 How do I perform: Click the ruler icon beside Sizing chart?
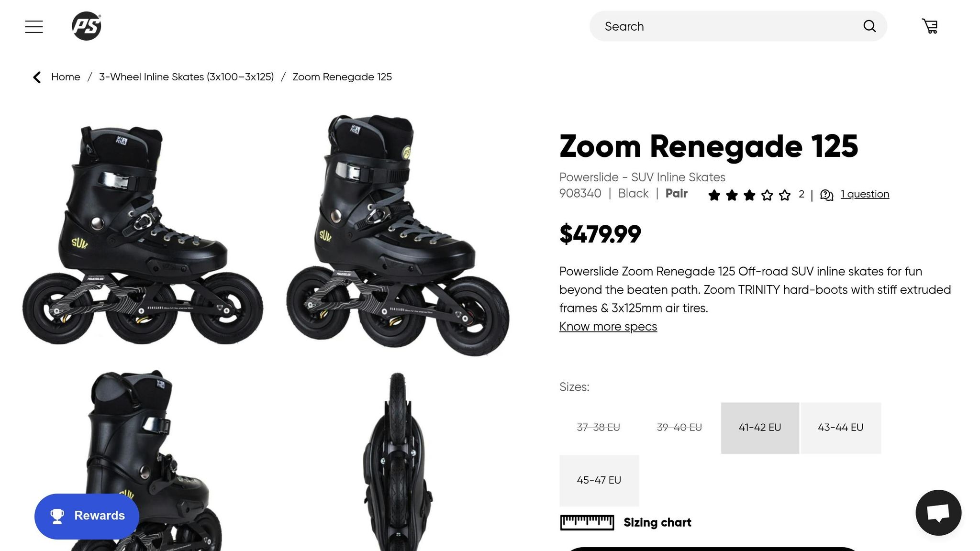tap(587, 522)
